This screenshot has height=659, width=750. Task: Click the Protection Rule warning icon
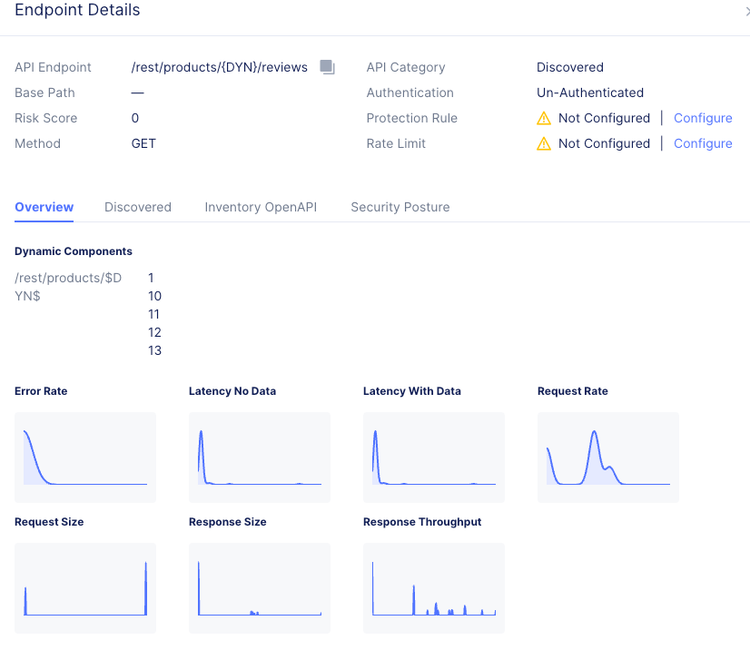[544, 118]
